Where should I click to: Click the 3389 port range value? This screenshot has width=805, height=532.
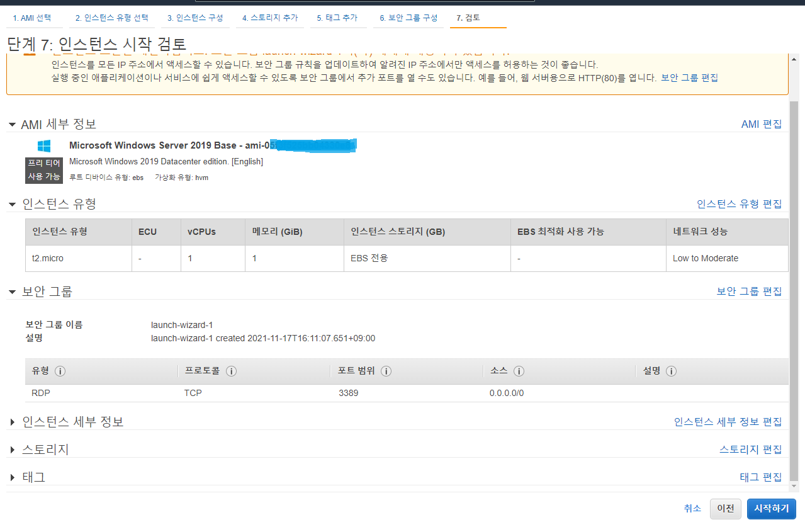(x=348, y=393)
